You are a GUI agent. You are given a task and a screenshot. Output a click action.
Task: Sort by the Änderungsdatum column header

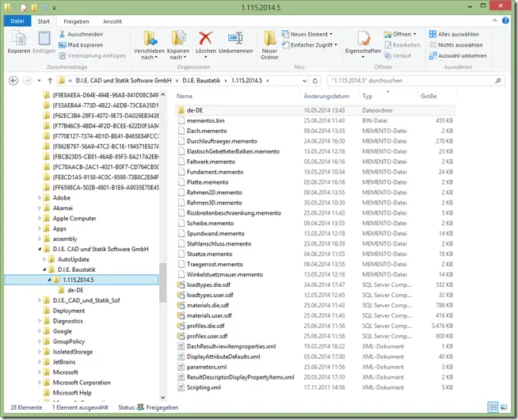pyautogui.click(x=326, y=96)
